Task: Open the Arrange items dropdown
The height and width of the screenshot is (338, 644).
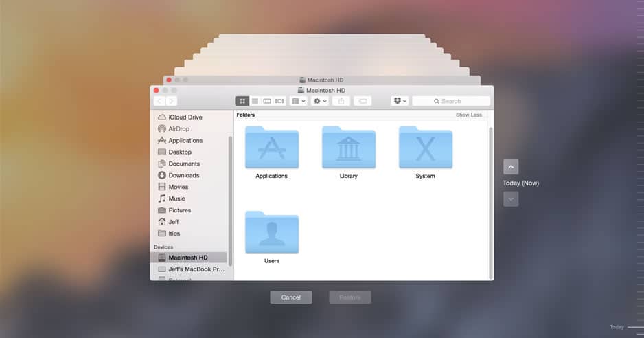Action: (299, 101)
